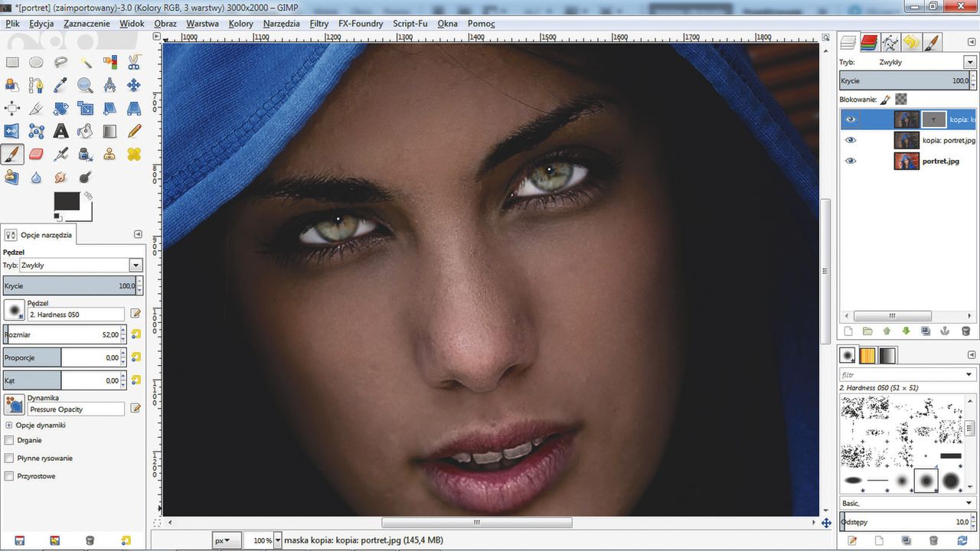Open the px unit dropdown in status bar
Image resolution: width=980 pixels, height=551 pixels.
click(x=227, y=540)
